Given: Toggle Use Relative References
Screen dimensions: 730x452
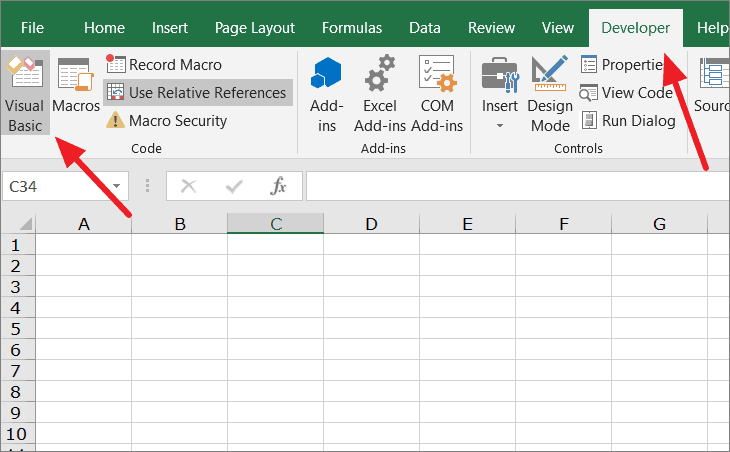Looking at the screenshot, I should click(198, 92).
